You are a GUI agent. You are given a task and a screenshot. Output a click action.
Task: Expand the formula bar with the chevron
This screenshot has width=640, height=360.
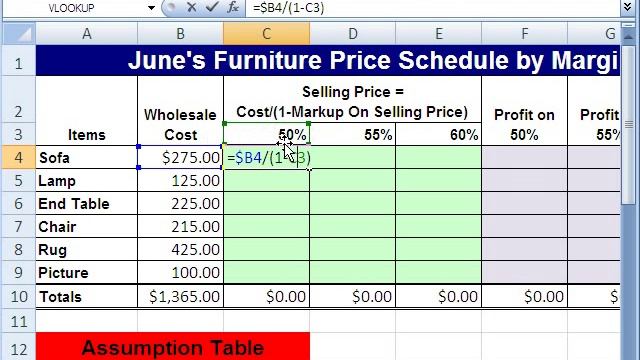[628, 7]
